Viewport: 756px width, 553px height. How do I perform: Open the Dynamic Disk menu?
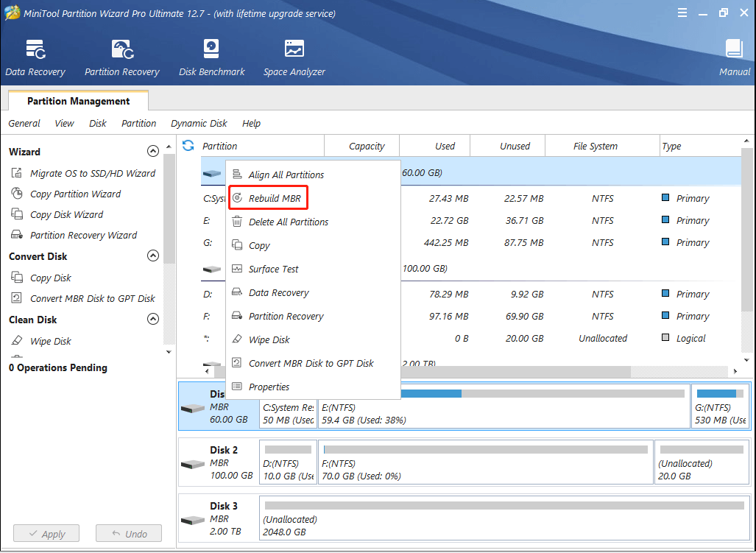point(199,124)
